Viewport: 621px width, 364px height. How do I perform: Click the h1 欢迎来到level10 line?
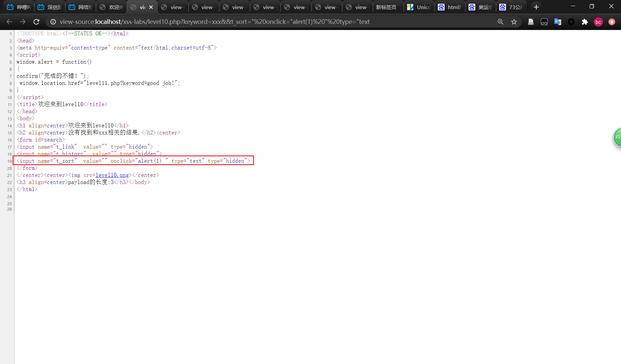click(73, 126)
